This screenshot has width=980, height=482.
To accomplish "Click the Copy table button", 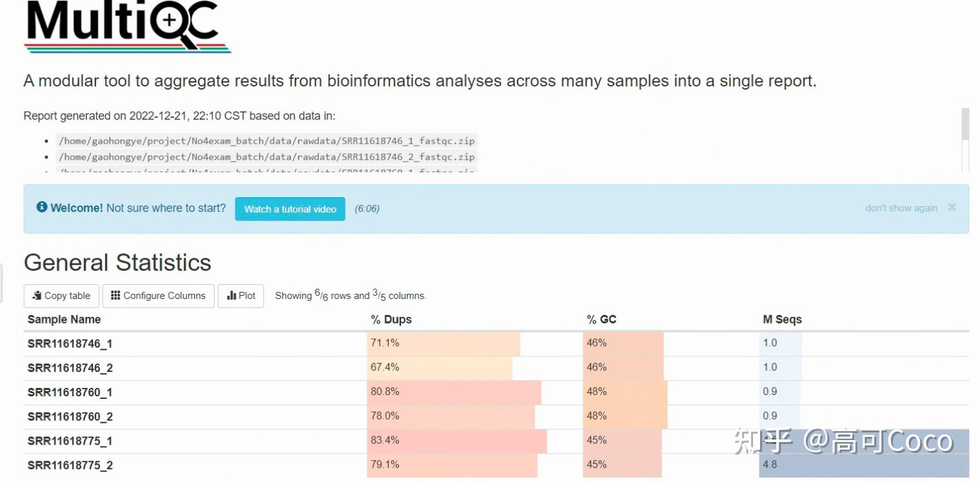I will [x=61, y=296].
